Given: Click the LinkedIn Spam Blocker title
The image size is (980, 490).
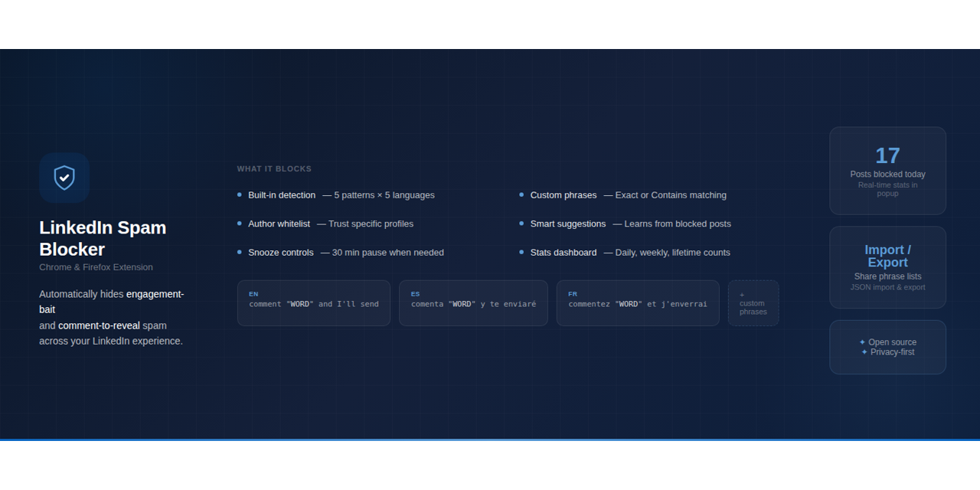Looking at the screenshot, I should (x=103, y=238).
